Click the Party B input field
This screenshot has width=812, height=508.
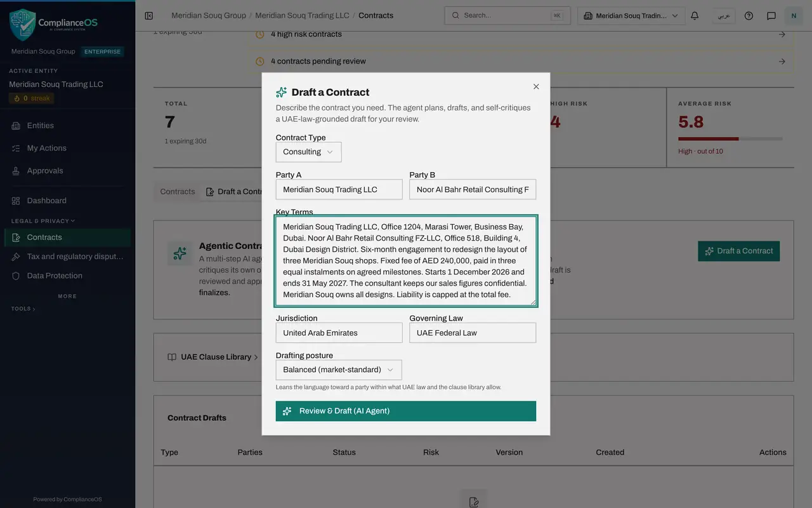pyautogui.click(x=473, y=189)
